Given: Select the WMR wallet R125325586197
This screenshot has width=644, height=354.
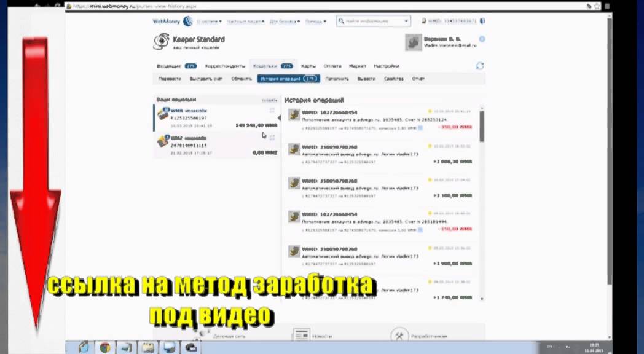Looking at the screenshot, I should click(216, 118).
